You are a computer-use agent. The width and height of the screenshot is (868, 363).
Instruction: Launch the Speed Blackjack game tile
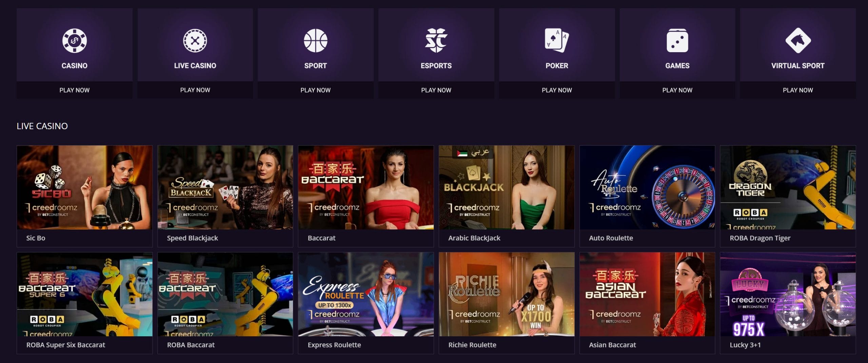coord(225,196)
